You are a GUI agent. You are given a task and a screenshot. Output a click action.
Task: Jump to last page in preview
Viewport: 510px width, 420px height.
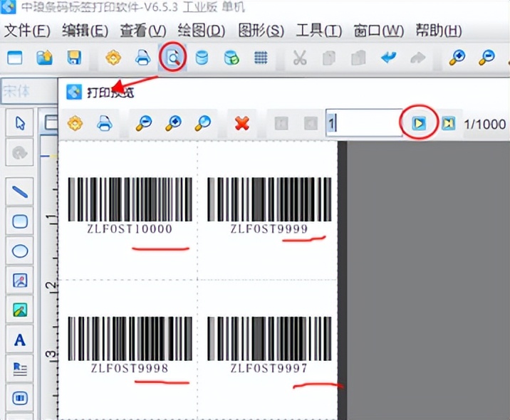[x=448, y=124]
